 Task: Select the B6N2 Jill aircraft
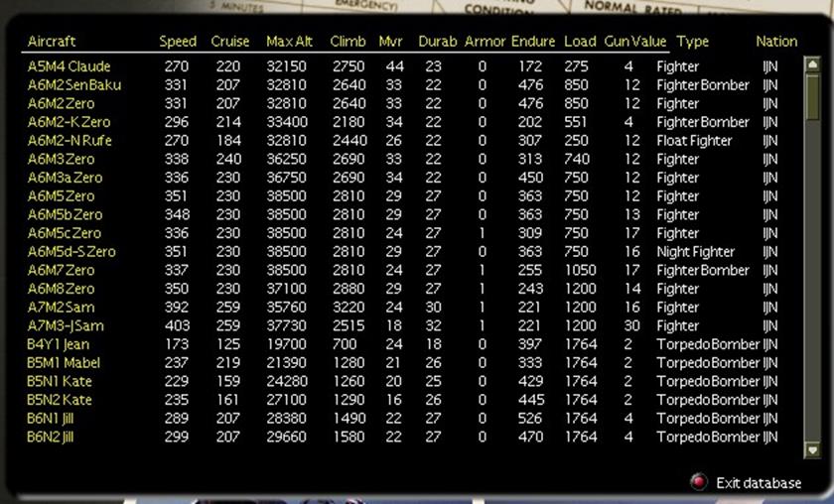click(51, 437)
